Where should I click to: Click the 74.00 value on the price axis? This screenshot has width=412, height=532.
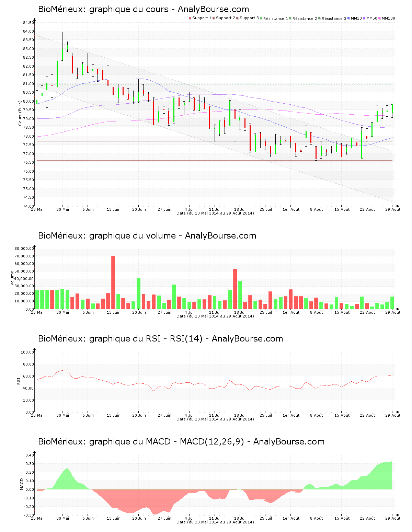pyautogui.click(x=28, y=206)
